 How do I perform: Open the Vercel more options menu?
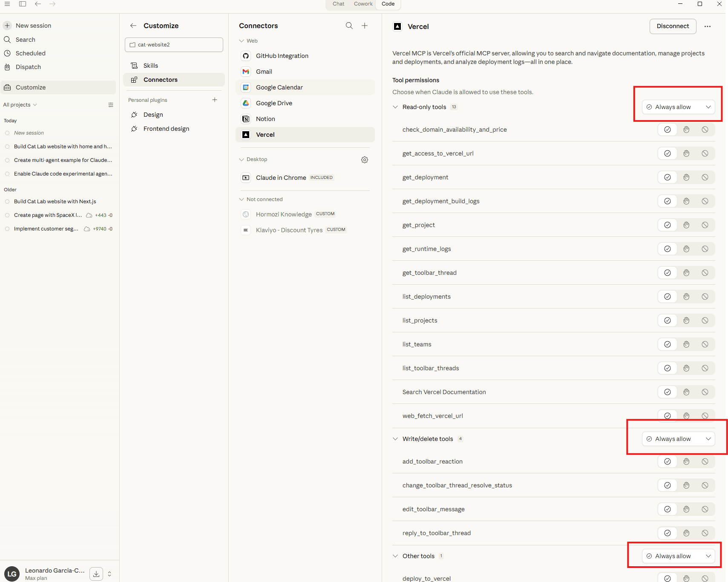pyautogui.click(x=708, y=26)
